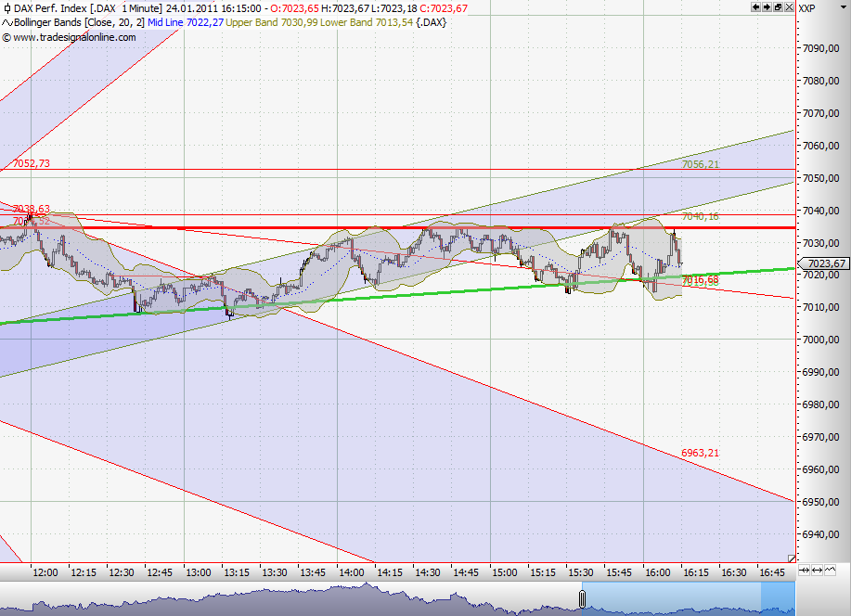Click the restore chart window icon
This screenshot has height=616, width=851.
click(778, 7)
